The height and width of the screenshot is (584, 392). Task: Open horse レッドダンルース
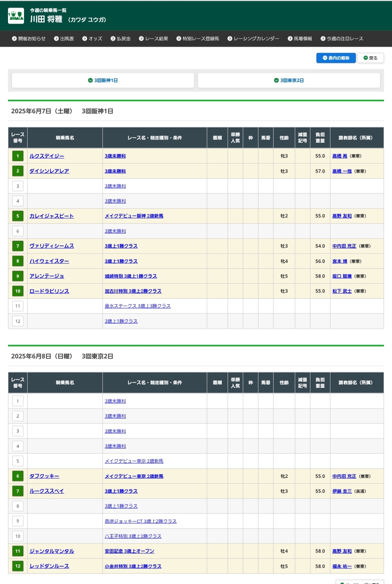(49, 566)
